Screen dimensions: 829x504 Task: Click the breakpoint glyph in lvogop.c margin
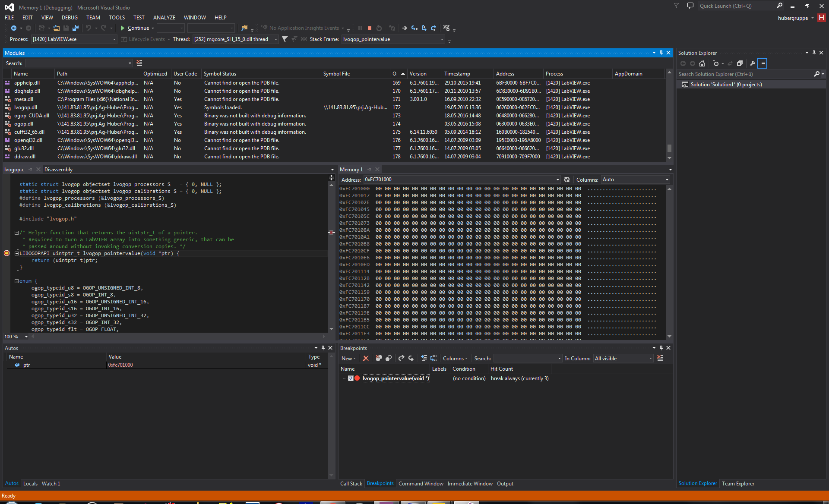(x=6, y=253)
